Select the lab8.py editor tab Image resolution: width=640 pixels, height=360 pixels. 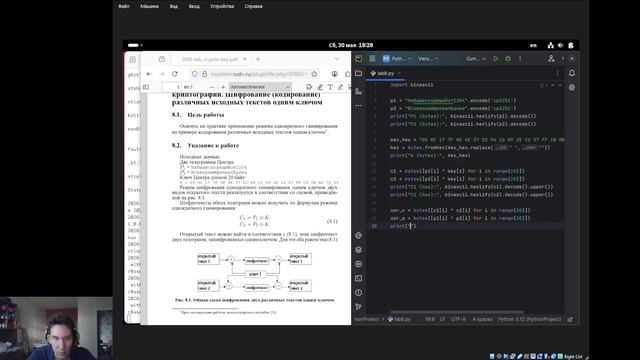(x=385, y=73)
